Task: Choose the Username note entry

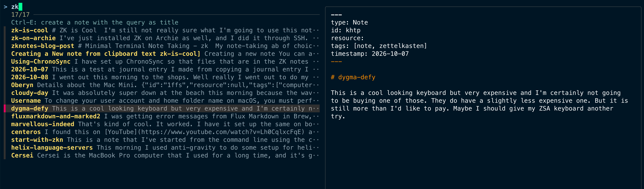Action: [165, 101]
